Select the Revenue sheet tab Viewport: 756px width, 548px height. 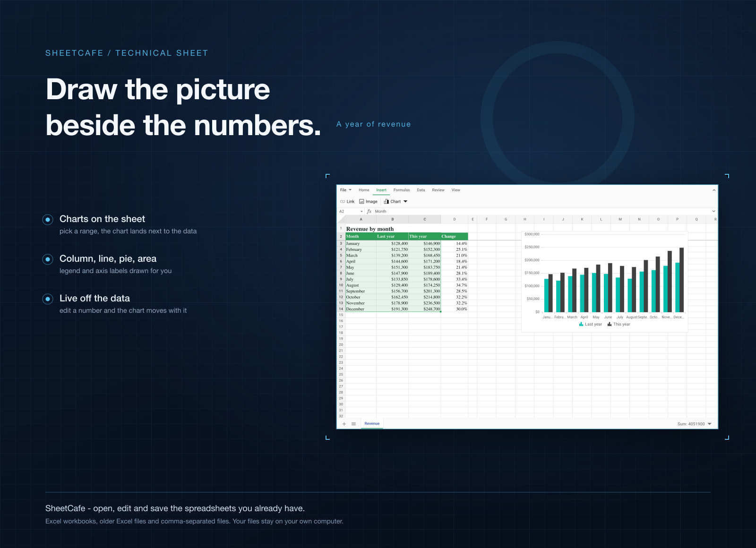372,424
